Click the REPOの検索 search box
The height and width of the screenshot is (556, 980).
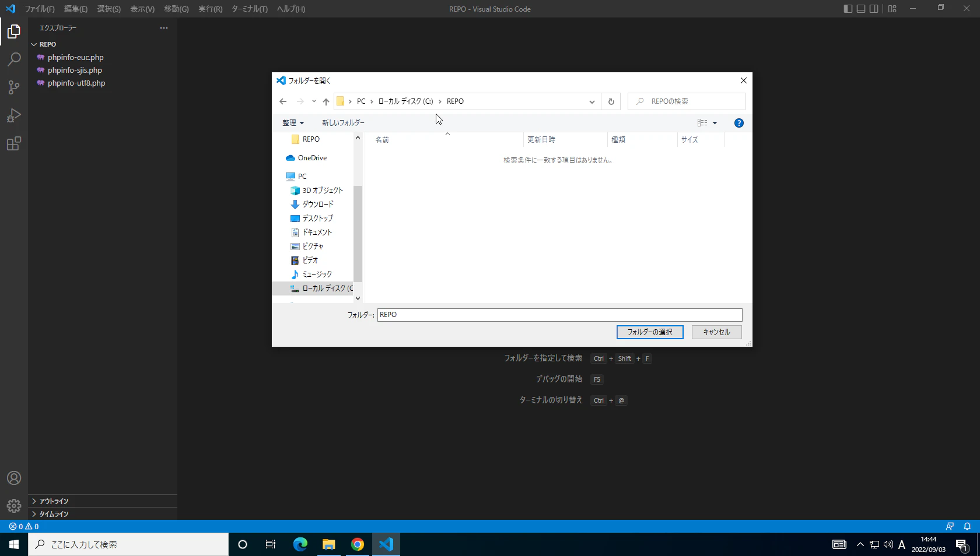(687, 101)
